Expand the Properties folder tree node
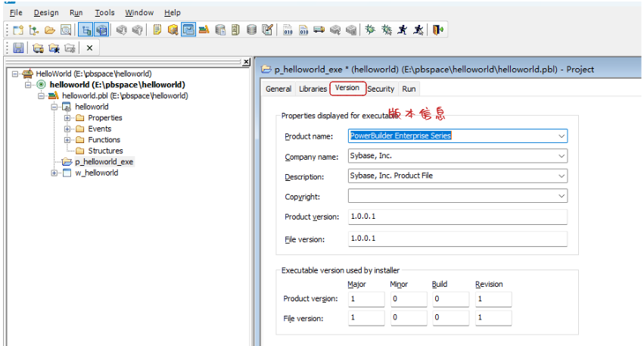Viewport: 644px width, 346px height. 67,118
